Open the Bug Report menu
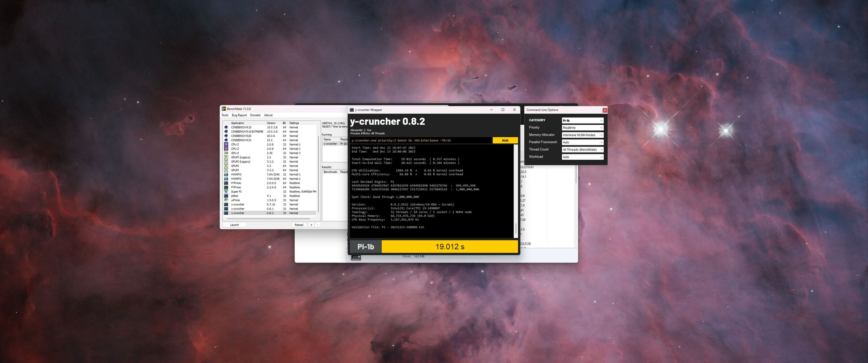 (x=239, y=115)
